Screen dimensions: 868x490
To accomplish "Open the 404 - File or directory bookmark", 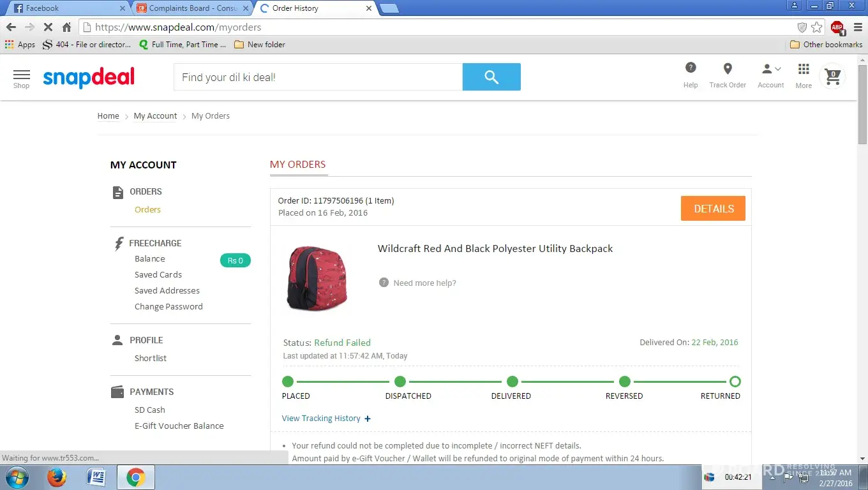I will (86, 45).
